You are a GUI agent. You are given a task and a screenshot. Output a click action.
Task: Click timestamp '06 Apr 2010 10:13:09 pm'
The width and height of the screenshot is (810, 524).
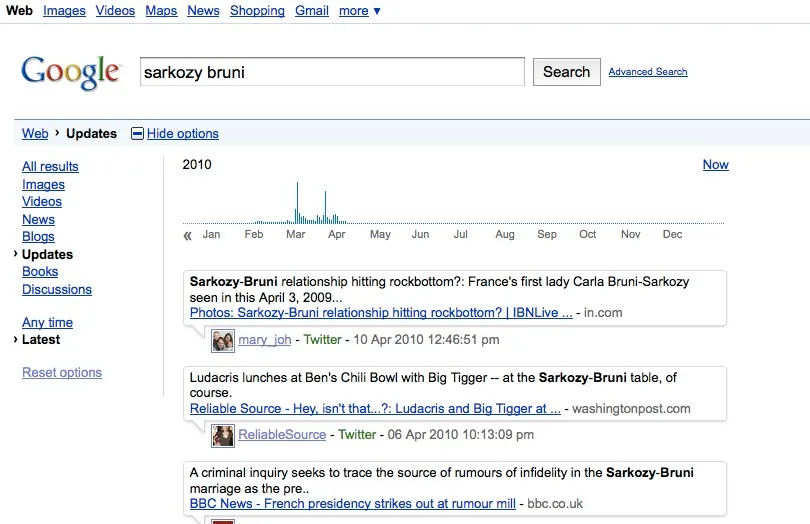tap(461, 435)
